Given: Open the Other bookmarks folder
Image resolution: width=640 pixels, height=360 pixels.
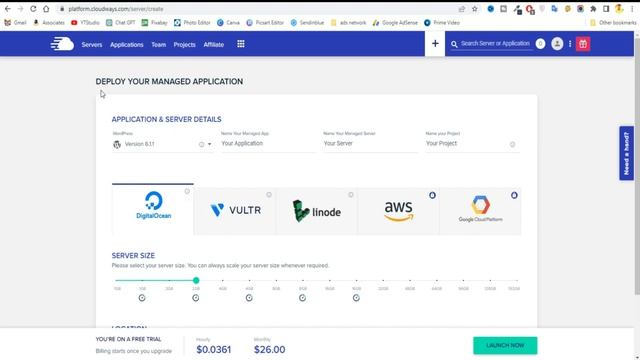Looking at the screenshot, I should coord(613,22).
